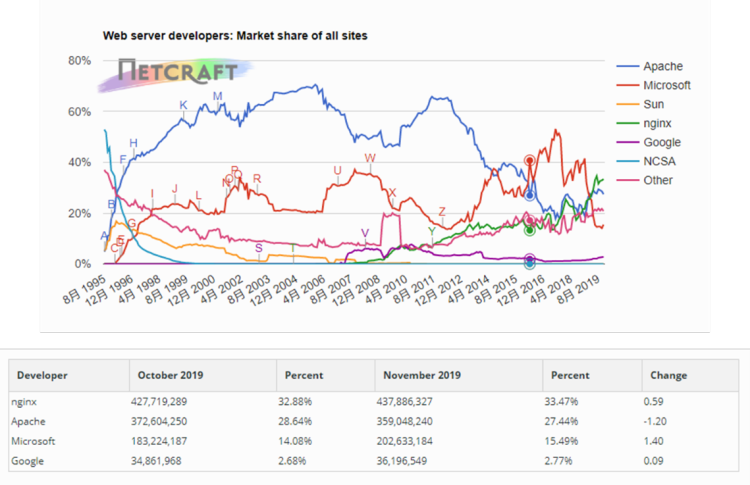Click the red Microsoft data point marker

pyautogui.click(x=529, y=160)
